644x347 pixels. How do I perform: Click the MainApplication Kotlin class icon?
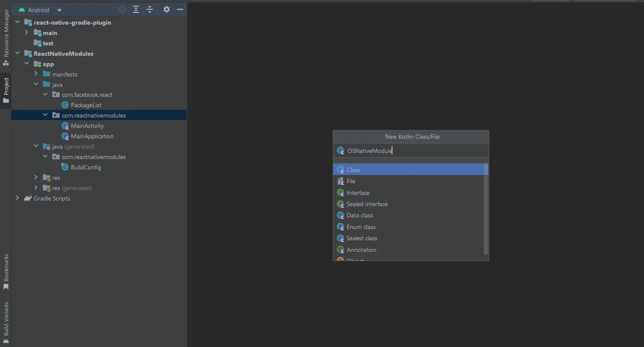pyautogui.click(x=65, y=136)
